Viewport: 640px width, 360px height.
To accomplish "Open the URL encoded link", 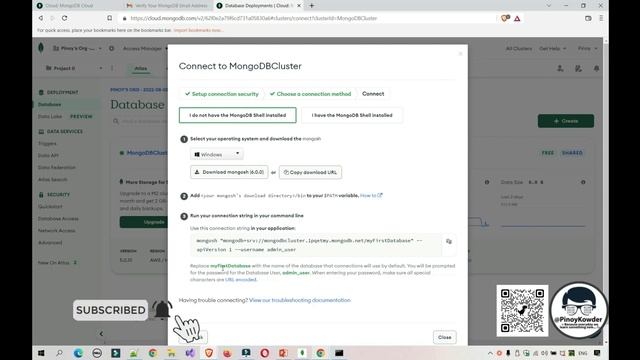I will coord(241,280).
